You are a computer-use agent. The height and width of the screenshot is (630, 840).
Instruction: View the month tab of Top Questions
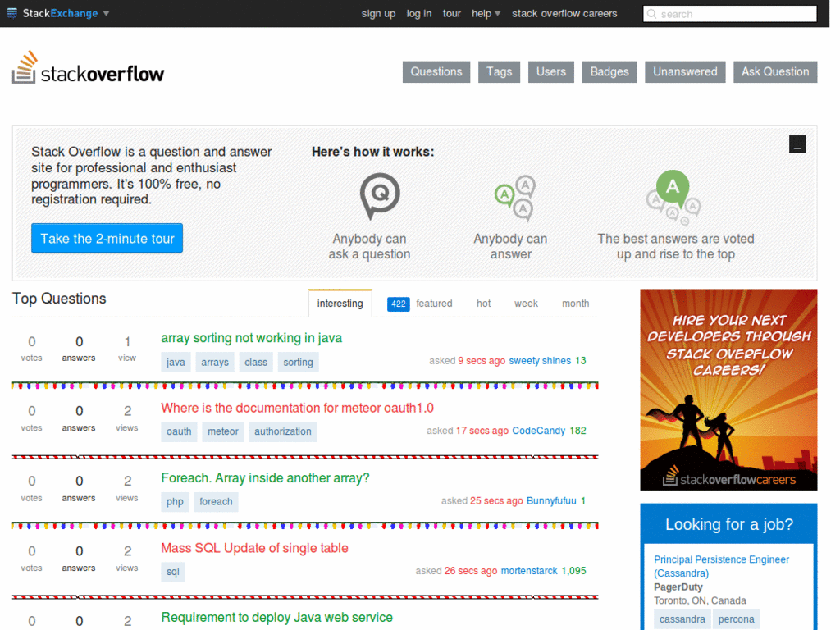(575, 304)
